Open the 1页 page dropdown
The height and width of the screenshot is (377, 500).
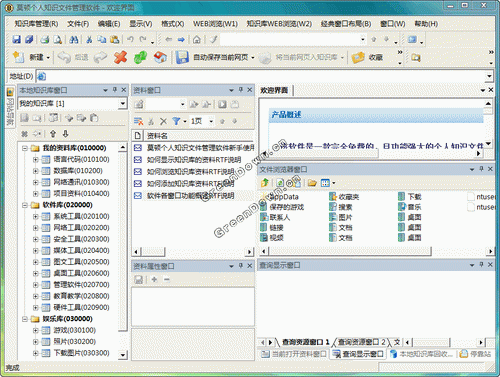tap(211, 121)
